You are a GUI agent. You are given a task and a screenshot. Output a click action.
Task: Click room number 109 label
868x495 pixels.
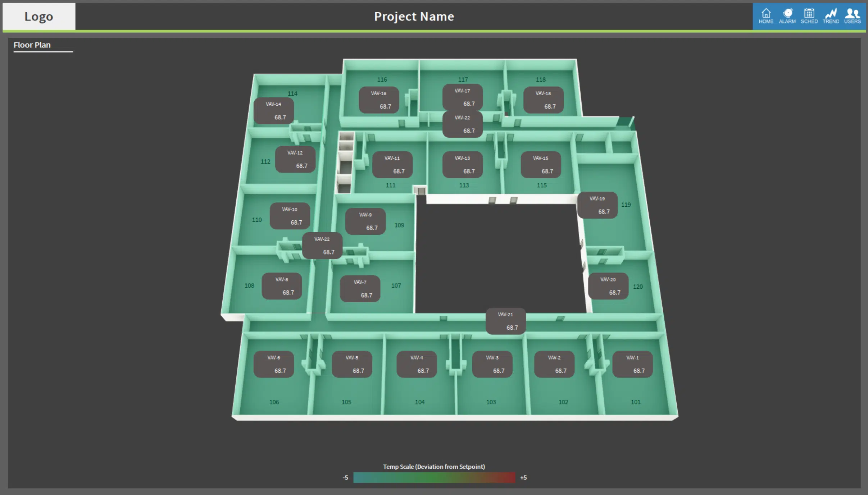399,225
